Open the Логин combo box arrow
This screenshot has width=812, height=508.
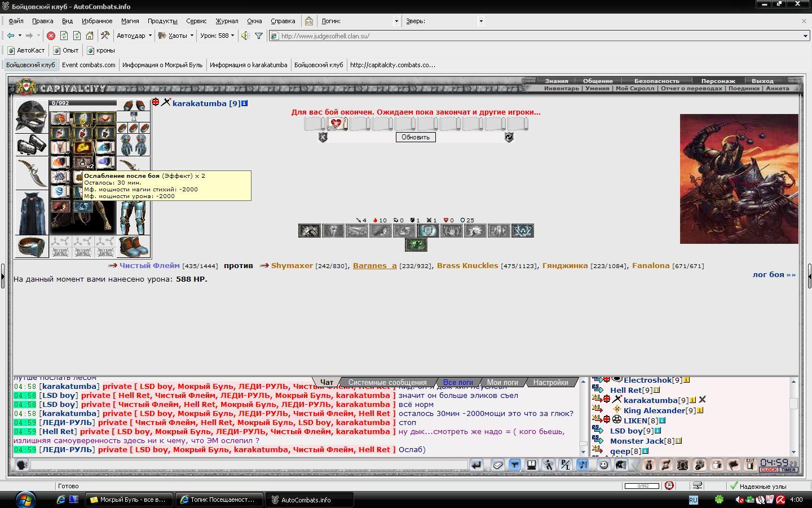pos(396,21)
